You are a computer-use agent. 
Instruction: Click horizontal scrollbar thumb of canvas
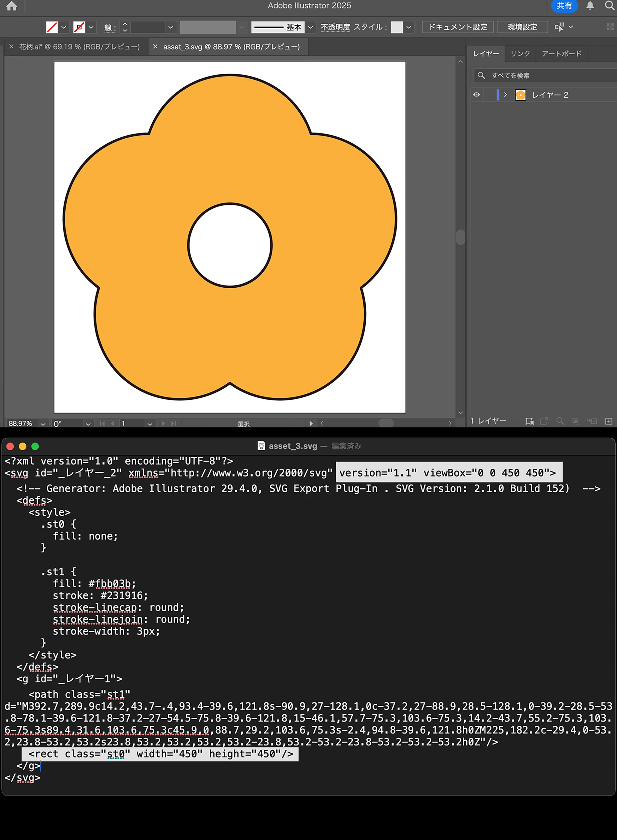pyautogui.click(x=386, y=423)
